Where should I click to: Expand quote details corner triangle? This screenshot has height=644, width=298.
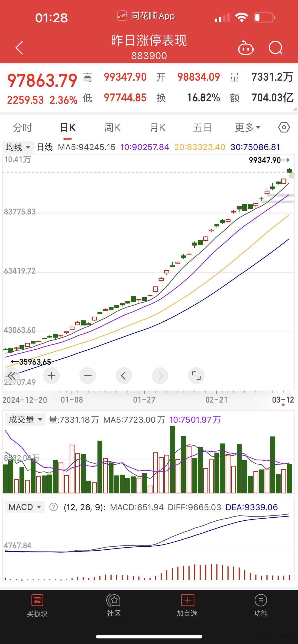295,109
